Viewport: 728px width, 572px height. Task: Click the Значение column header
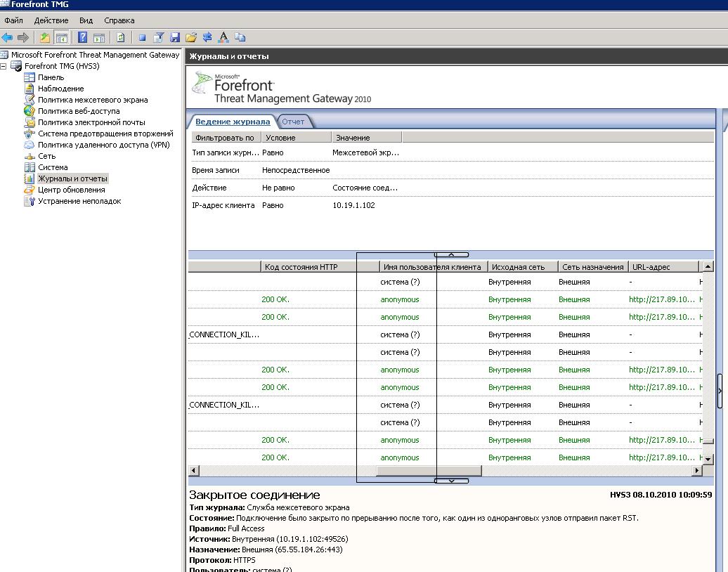(x=367, y=138)
